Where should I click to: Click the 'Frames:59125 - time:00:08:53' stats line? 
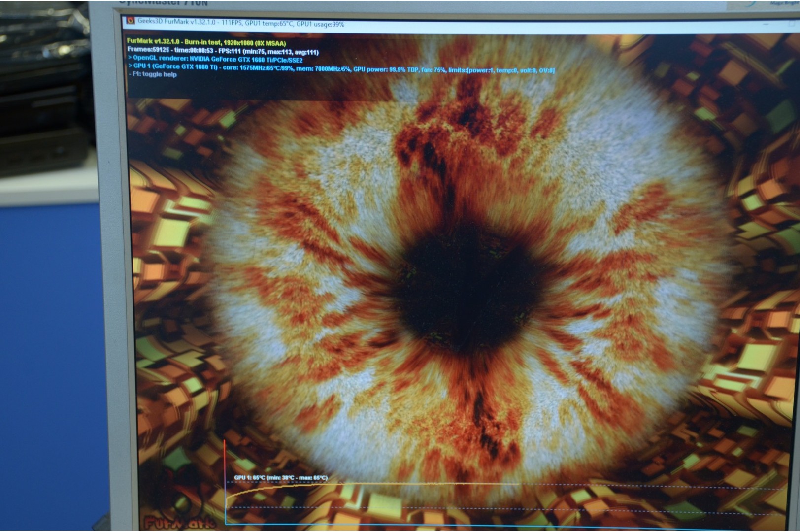(x=223, y=51)
